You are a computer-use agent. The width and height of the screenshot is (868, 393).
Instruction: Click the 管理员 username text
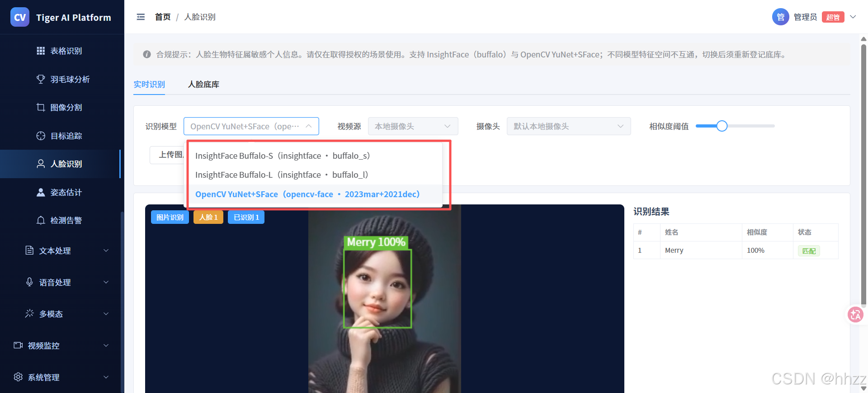805,17
